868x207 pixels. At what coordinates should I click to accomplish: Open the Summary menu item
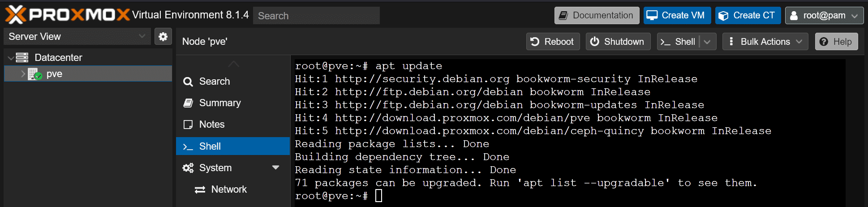tap(233, 103)
